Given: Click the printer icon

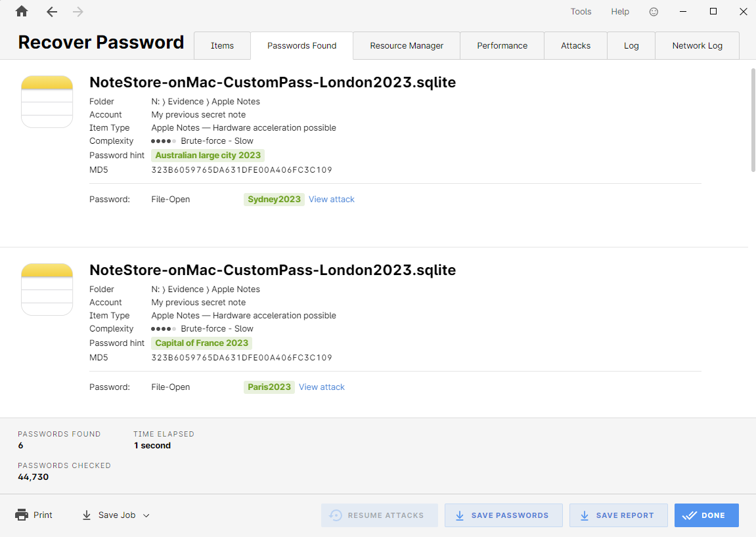Looking at the screenshot, I should point(22,515).
